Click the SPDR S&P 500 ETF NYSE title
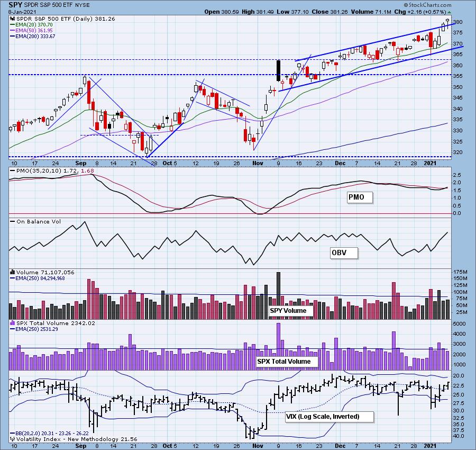This screenshot has height=450, width=476. (57, 5)
